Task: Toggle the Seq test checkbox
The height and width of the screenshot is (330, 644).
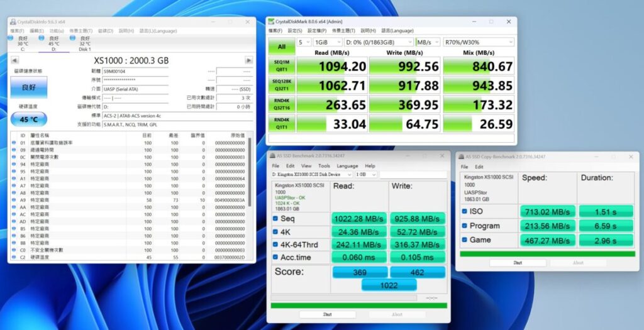Action: (275, 219)
